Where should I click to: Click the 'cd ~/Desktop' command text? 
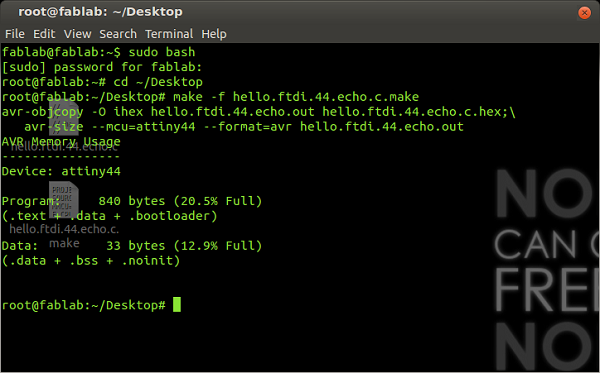(158, 82)
